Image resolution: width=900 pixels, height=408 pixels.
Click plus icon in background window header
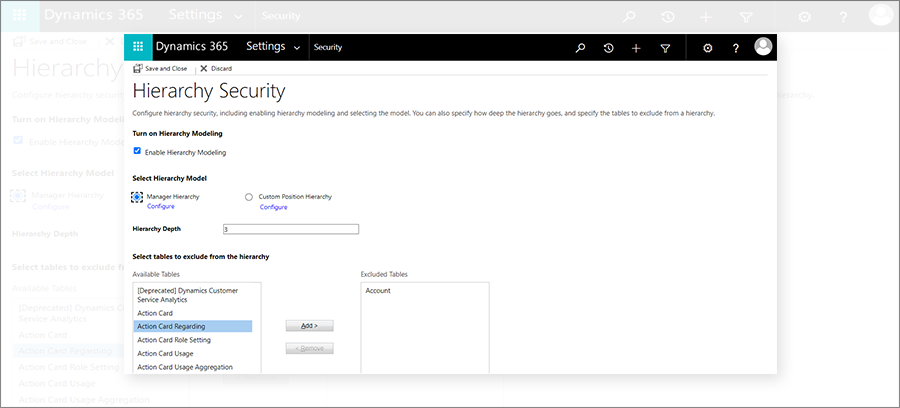(x=706, y=17)
